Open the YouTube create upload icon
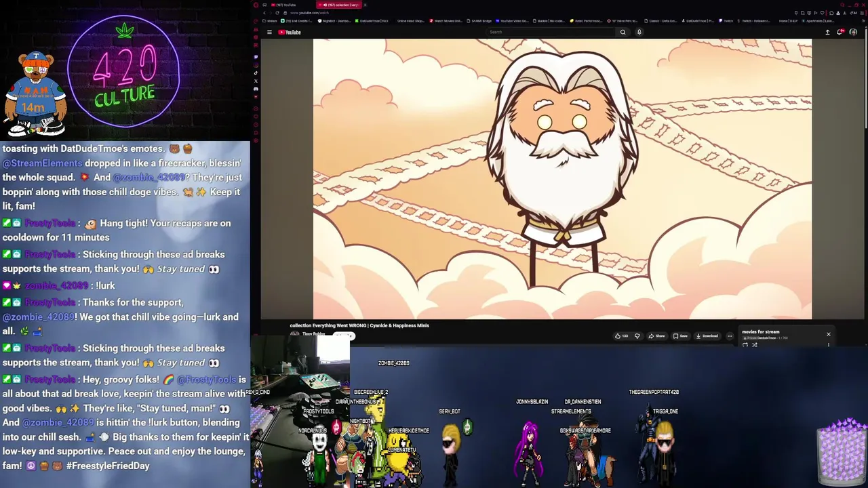The image size is (868, 488). click(827, 32)
